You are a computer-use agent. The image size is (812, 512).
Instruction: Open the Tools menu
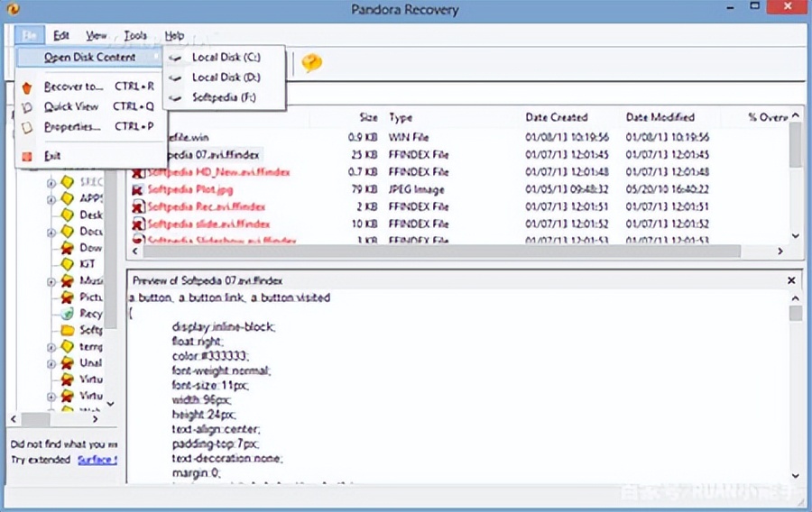tap(135, 35)
